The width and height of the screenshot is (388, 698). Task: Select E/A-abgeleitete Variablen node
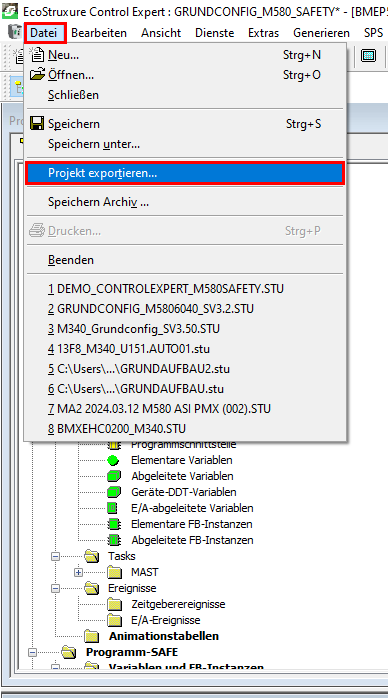click(x=192, y=508)
